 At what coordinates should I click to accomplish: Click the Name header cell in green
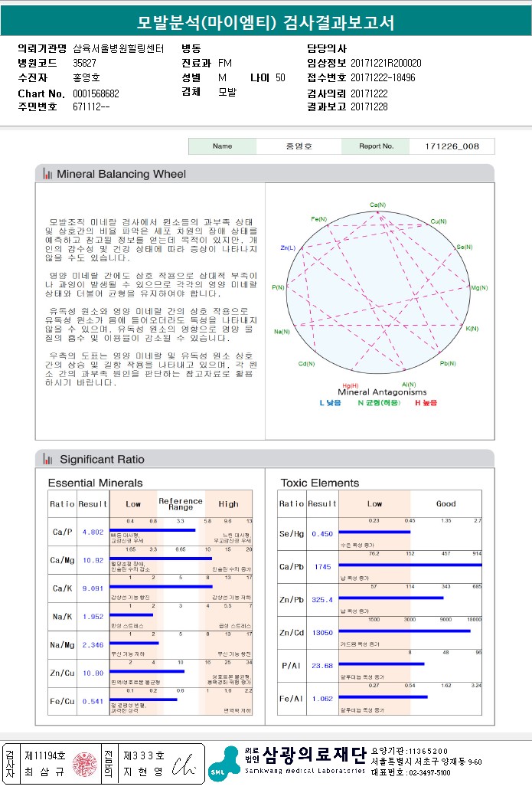tap(222, 146)
